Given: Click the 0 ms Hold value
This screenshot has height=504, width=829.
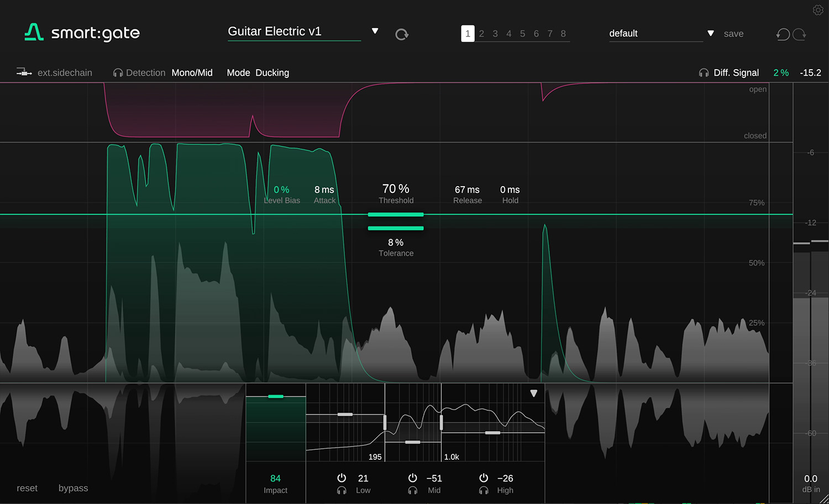Looking at the screenshot, I should click(510, 190).
